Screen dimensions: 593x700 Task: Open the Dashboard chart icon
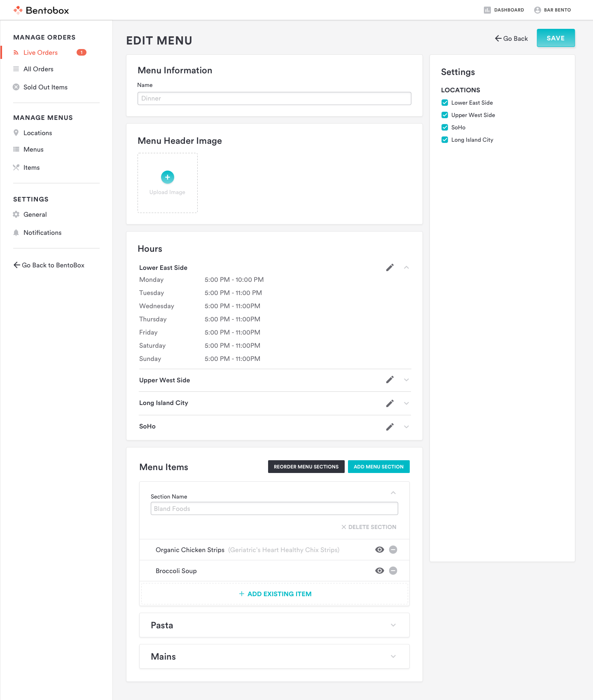click(487, 10)
